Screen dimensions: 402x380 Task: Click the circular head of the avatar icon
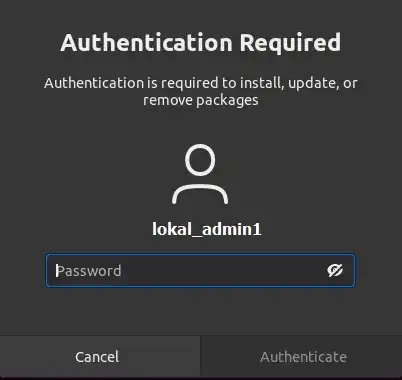[x=200, y=160]
